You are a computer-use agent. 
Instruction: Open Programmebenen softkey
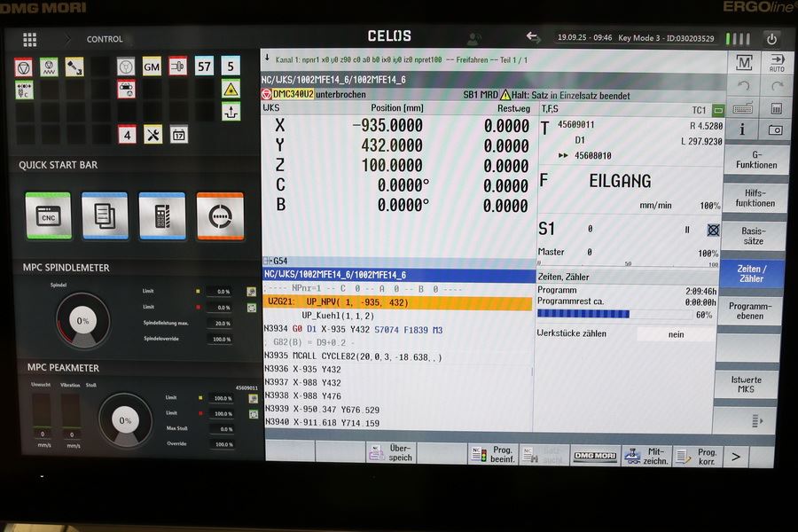click(x=749, y=310)
